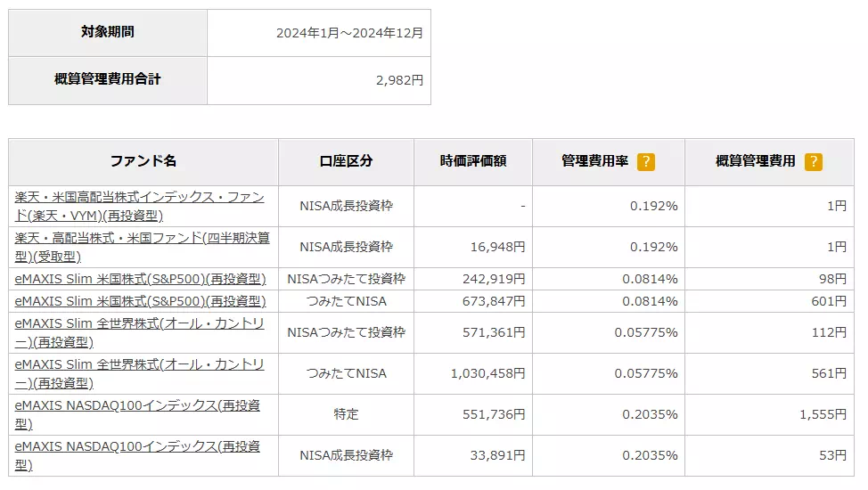This screenshot has height=490, width=868.
Task: Open eMAXIS Slim 全世界株式 link in 1,030,458円 row
Action: pos(140,373)
